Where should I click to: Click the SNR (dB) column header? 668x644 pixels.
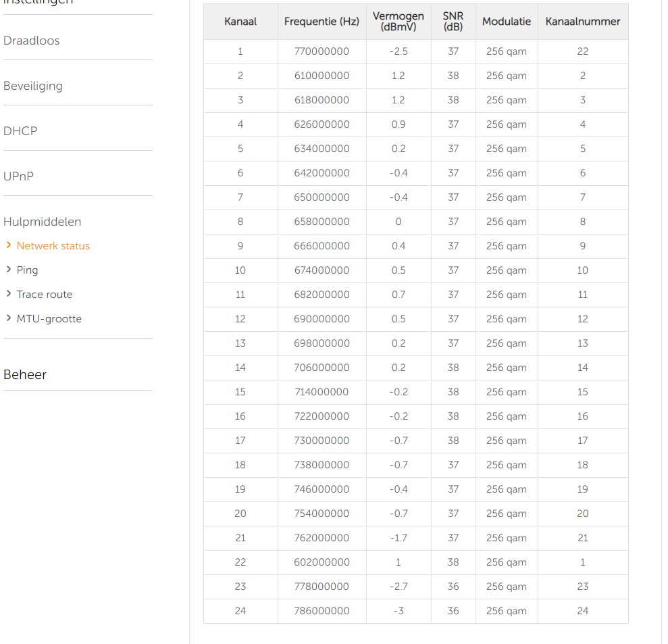click(453, 22)
